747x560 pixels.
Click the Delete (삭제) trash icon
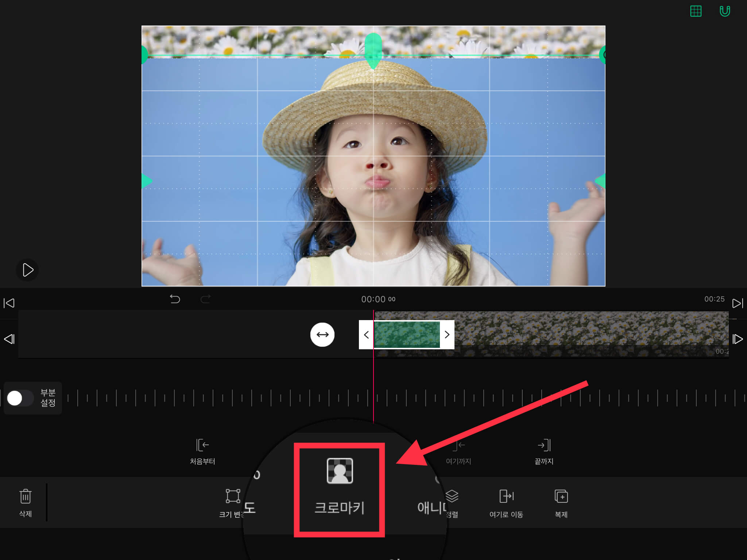point(25,497)
